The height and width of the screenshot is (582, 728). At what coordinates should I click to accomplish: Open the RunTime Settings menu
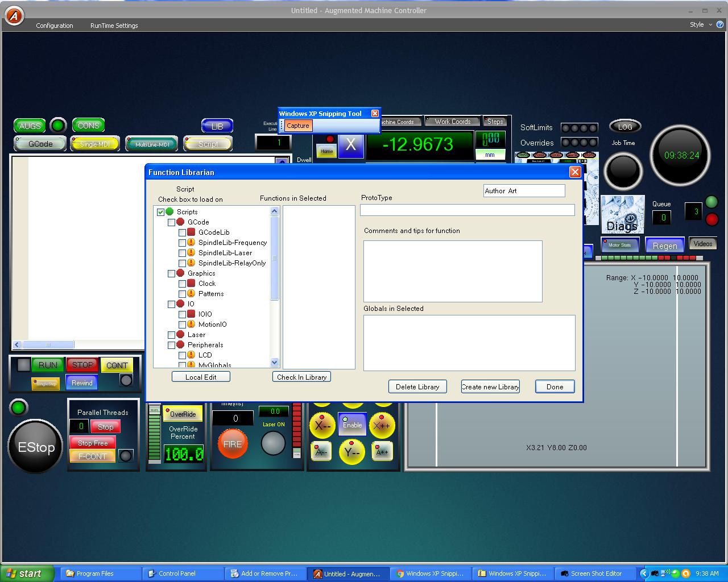(x=114, y=26)
